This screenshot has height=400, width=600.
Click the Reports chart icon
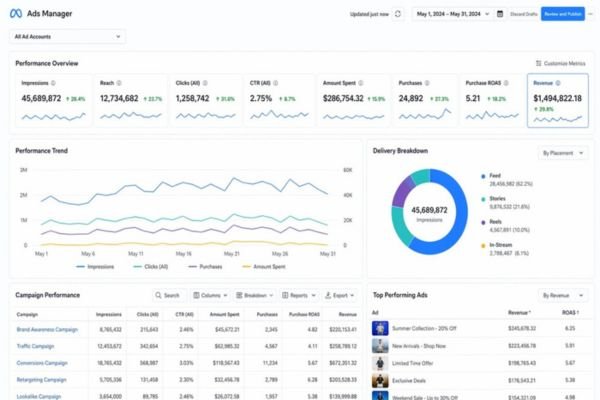[x=285, y=295]
